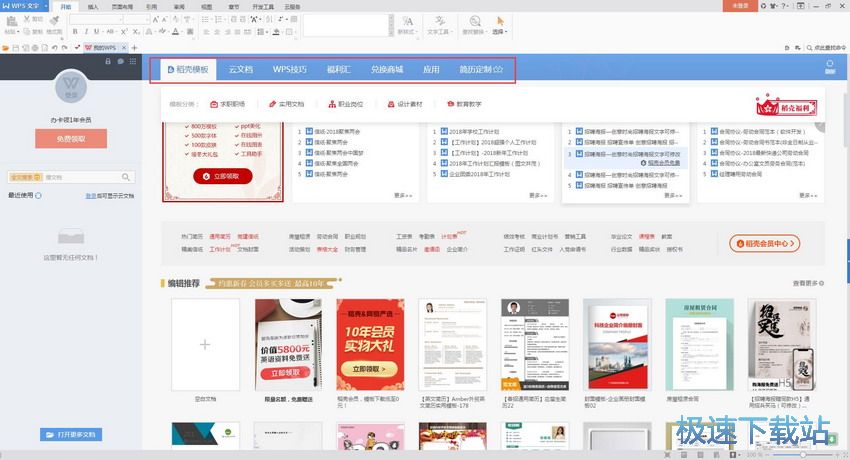Click the chat bubble icon in sidebar header

(x=120, y=61)
